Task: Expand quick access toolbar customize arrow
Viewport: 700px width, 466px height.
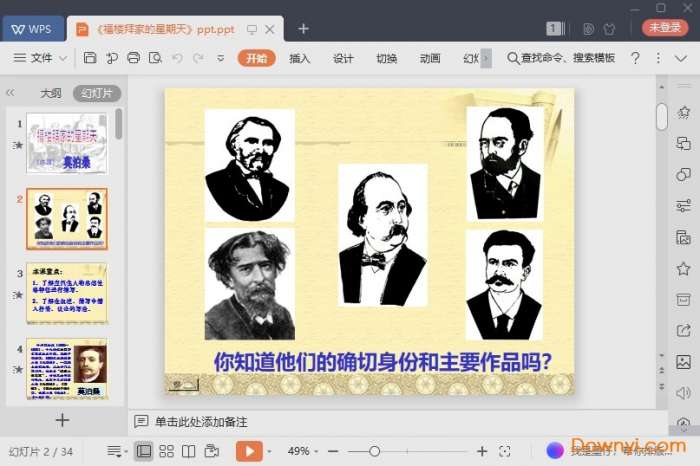Action: (221, 58)
